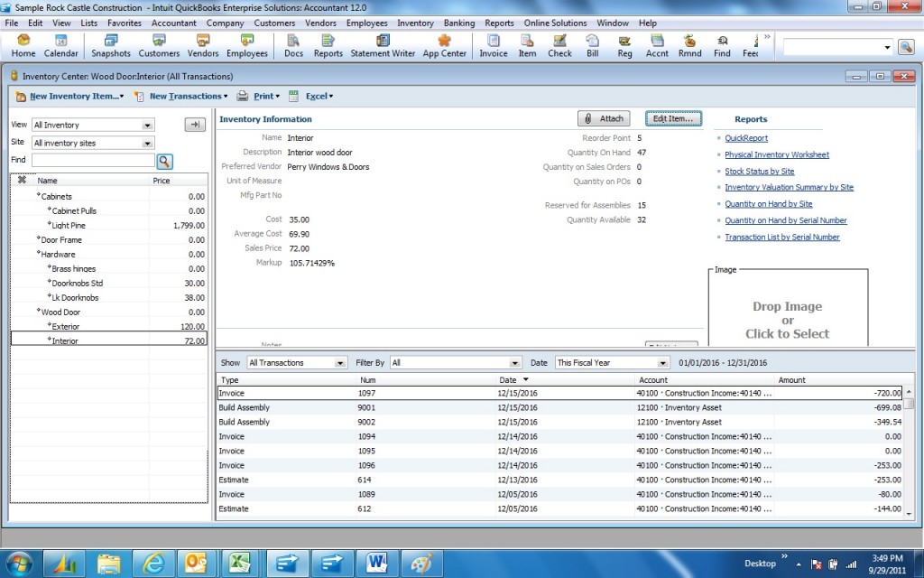Open the Physical Inventory Worksheet link
This screenshot has width=924, height=578.
(x=777, y=154)
